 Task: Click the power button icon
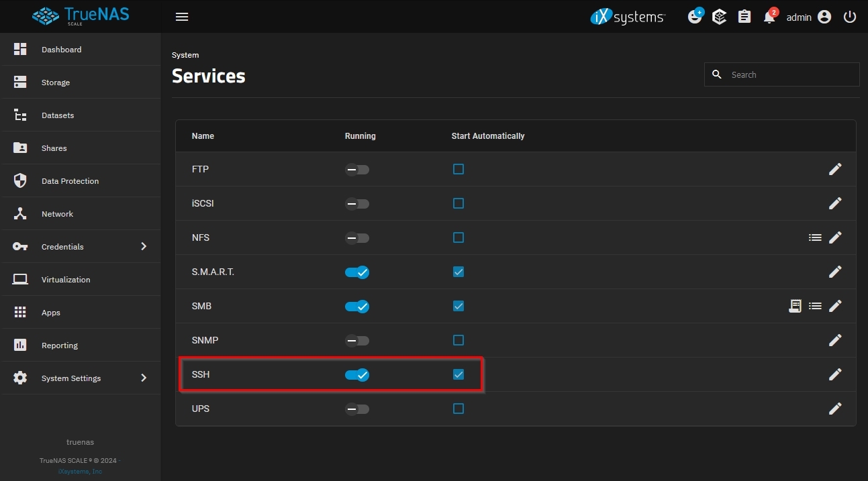[850, 17]
